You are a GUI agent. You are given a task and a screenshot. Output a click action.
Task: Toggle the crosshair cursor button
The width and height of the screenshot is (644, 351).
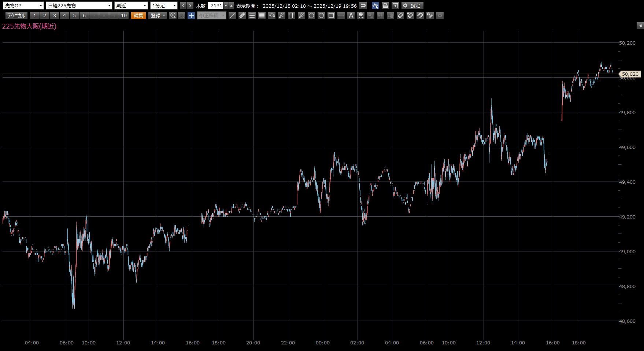click(191, 15)
